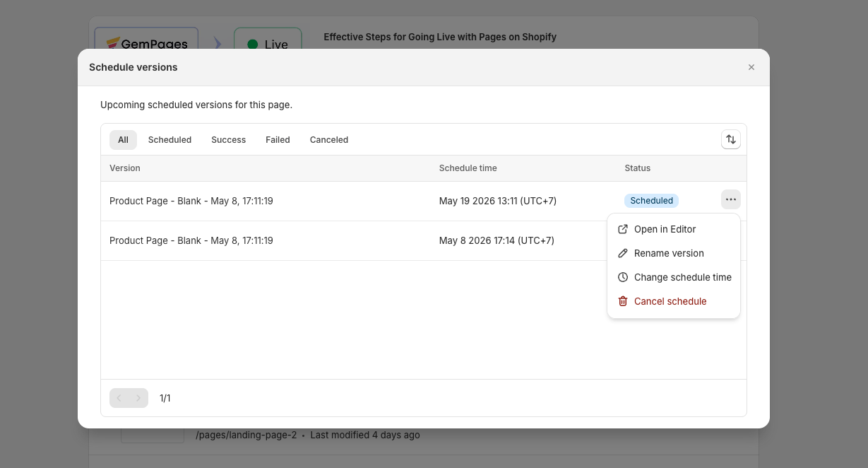Switch to the Failed tab

[278, 140]
